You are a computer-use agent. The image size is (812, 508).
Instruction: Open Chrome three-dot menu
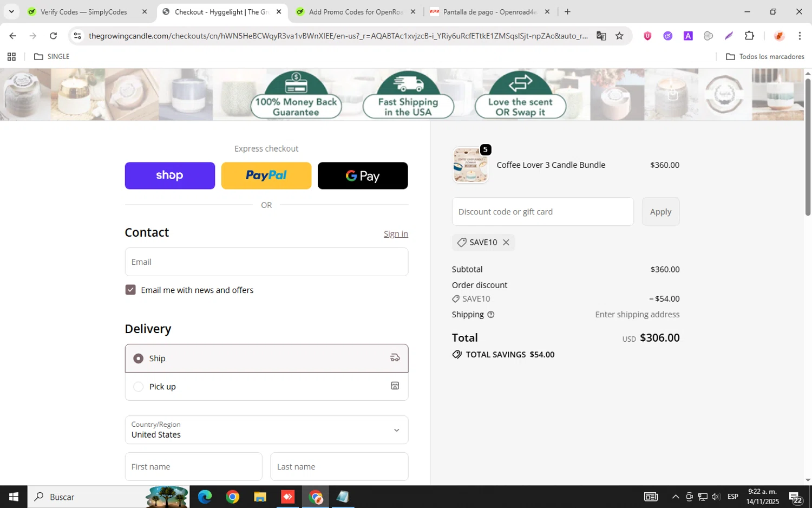tap(800, 36)
